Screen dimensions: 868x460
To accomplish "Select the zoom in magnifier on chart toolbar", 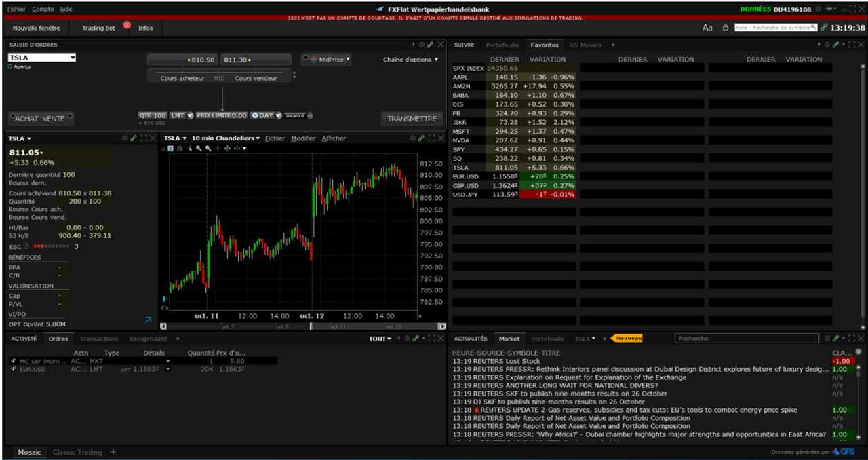I will coord(199,148).
